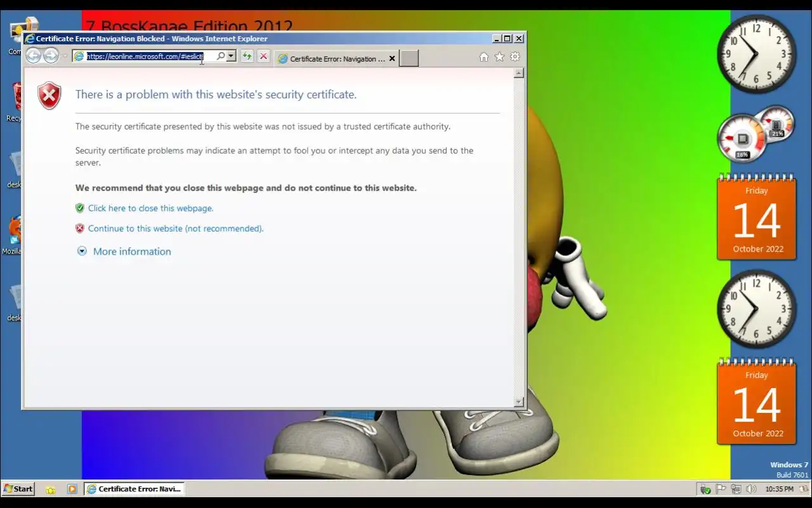
Task: Open recent pages dropdown beside Forward button
Action: click(x=65, y=56)
